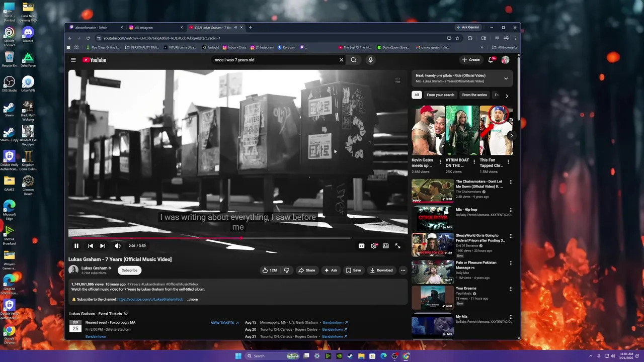Download the 7 Years video
This screenshot has width=644, height=362.
[x=381, y=270]
